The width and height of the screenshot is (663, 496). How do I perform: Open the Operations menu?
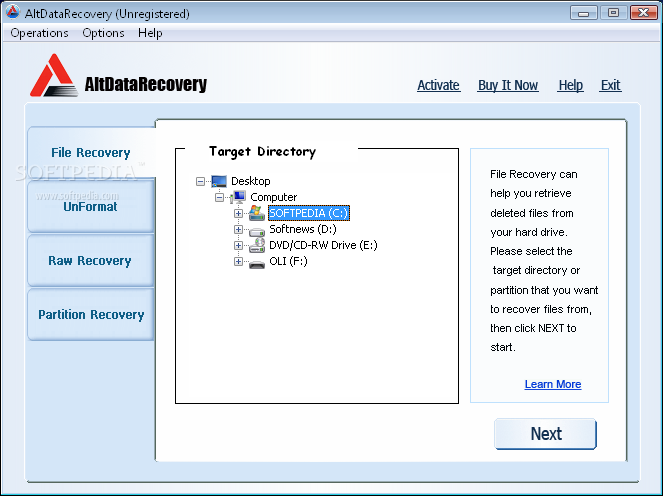tap(39, 33)
